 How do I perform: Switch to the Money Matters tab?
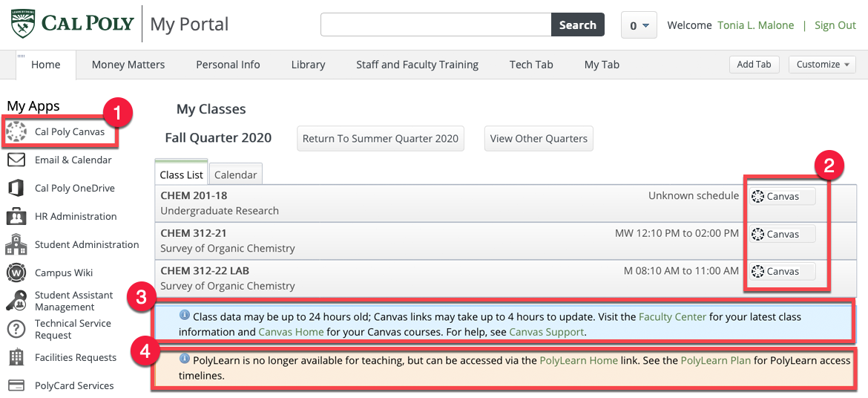(x=128, y=65)
